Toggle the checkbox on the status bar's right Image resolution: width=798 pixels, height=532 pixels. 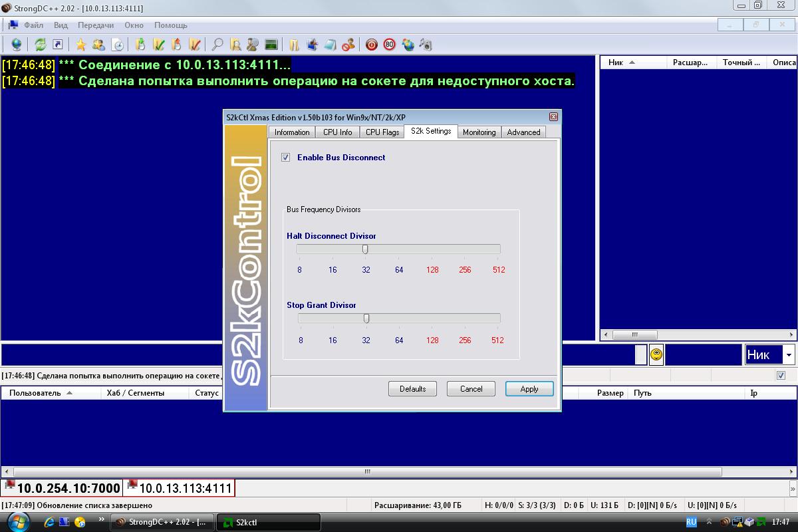(781, 376)
